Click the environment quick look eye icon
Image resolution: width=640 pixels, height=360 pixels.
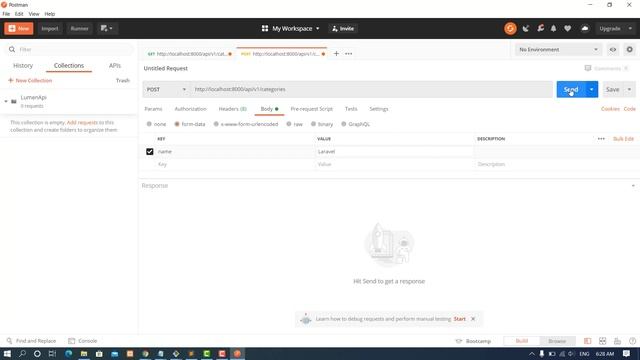[613, 49]
